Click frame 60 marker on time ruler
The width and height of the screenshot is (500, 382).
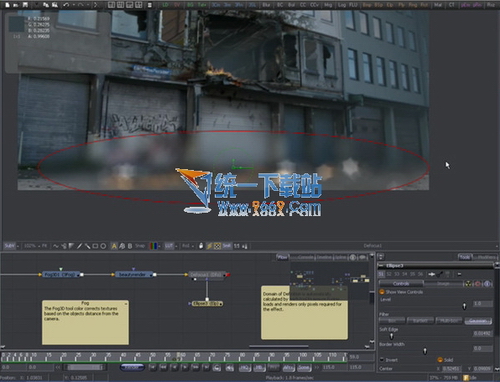pos(182,356)
